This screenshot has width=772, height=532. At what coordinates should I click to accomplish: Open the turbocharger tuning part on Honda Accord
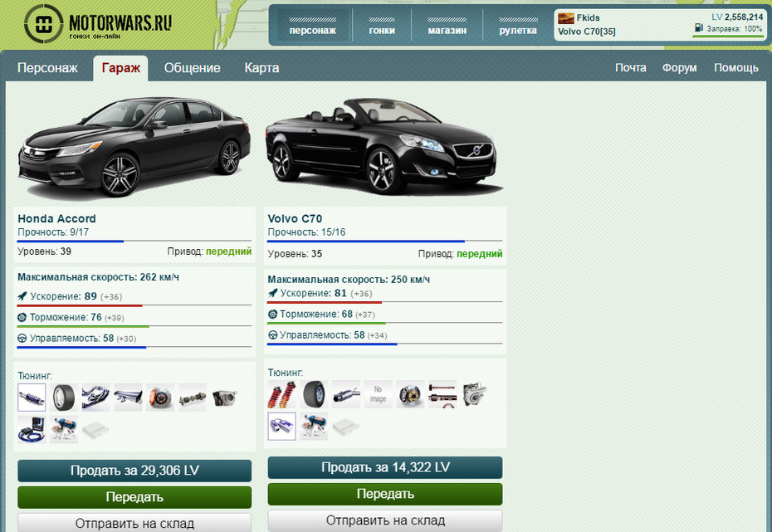point(224,398)
